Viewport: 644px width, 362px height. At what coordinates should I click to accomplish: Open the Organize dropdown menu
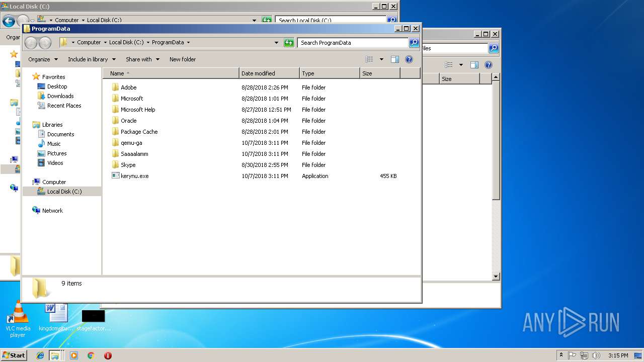43,59
